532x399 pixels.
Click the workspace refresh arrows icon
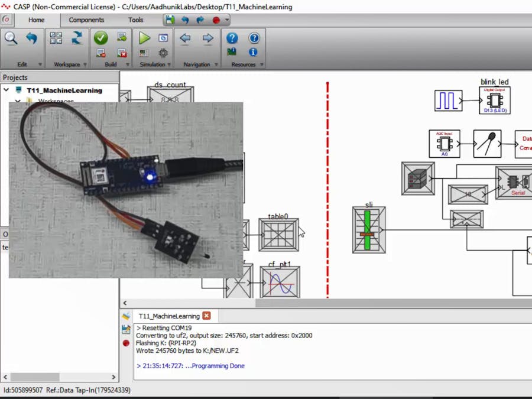[77, 38]
